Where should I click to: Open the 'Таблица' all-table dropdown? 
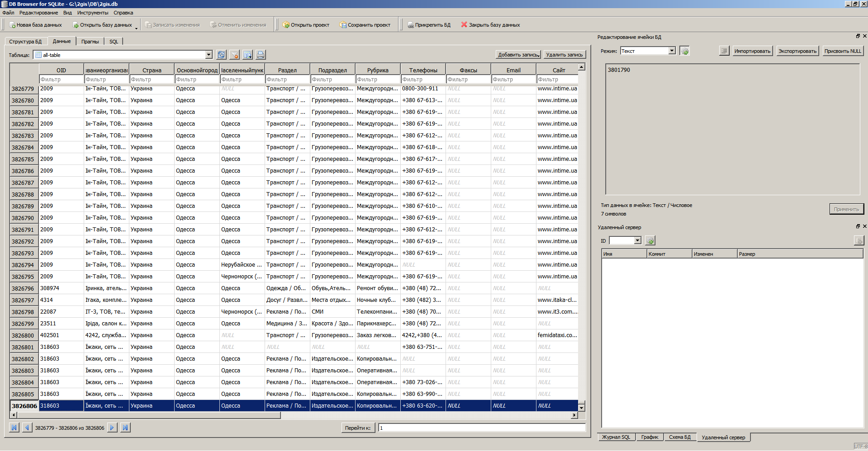[x=209, y=55]
